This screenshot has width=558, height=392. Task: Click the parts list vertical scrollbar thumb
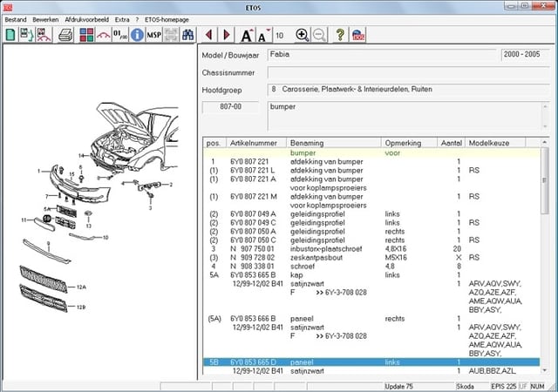click(x=544, y=180)
